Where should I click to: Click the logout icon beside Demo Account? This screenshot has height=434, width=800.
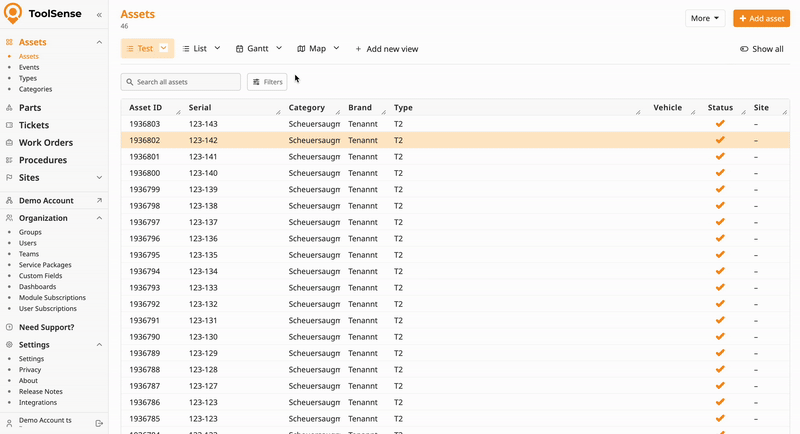pos(99,423)
